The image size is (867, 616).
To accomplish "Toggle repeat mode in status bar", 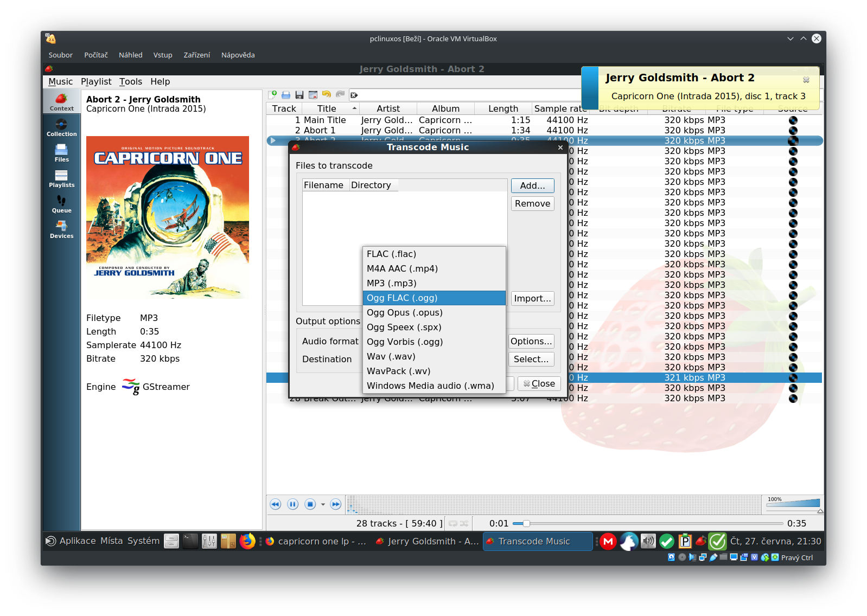I will (453, 524).
